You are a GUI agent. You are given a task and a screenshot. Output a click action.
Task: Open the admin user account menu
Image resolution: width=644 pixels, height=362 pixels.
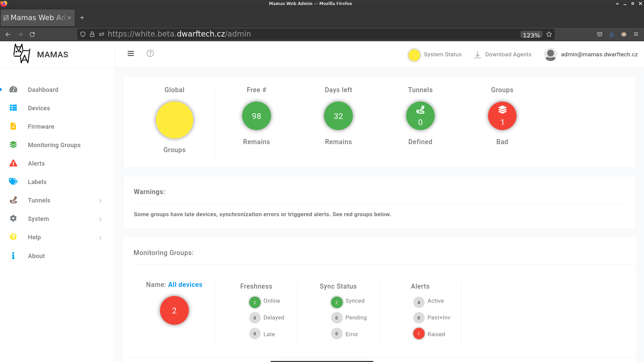591,55
